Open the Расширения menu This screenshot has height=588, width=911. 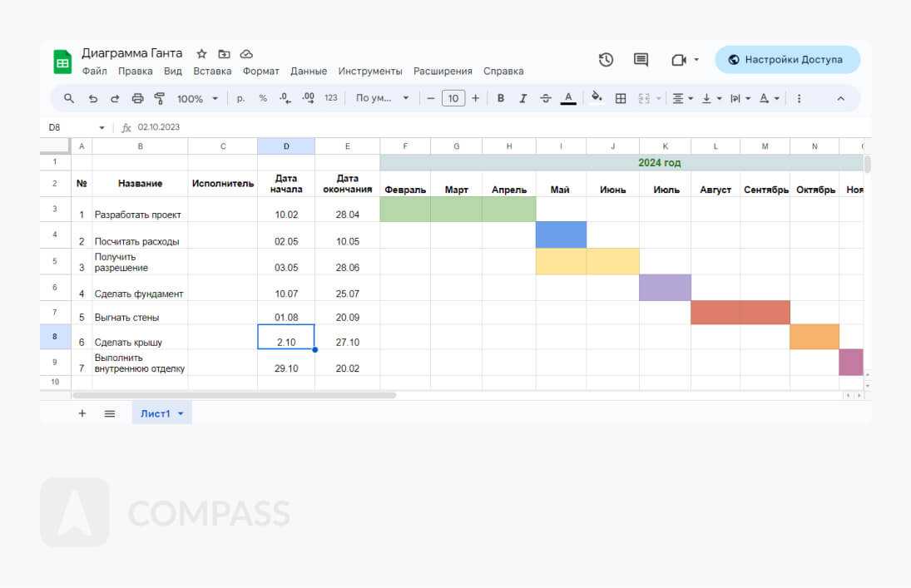pyautogui.click(x=443, y=72)
